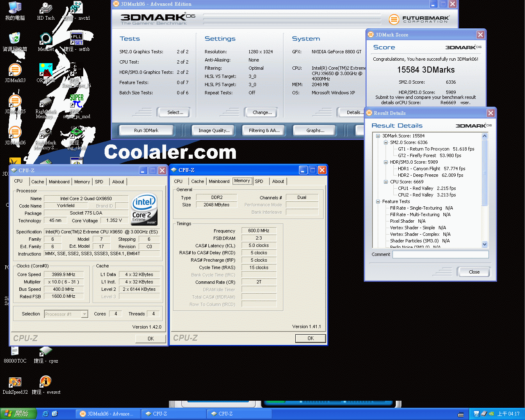This screenshot has width=525, height=420.
Task: Launch the nvctrl shortcut icon
Action: click(x=77, y=11)
